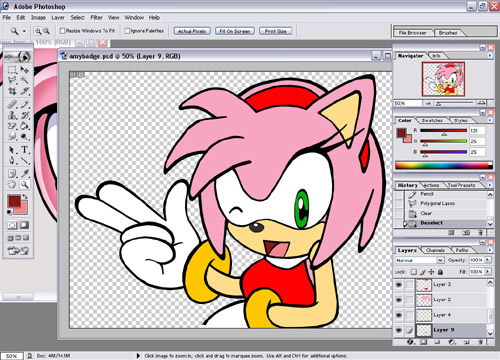The image size is (500, 360).
Task: Select the Hand tool
Action: (x=12, y=184)
